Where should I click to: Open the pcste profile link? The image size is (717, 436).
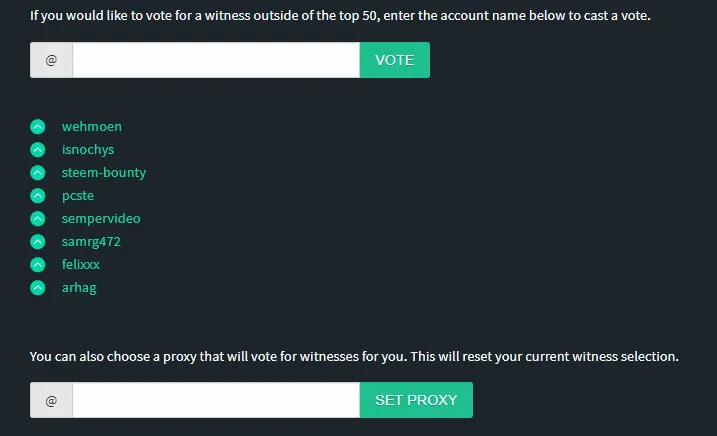(x=78, y=196)
